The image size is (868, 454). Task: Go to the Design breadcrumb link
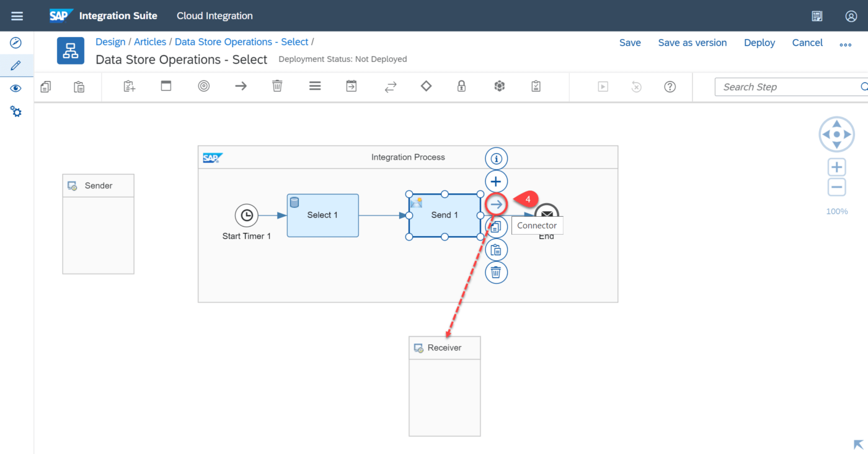tap(110, 42)
